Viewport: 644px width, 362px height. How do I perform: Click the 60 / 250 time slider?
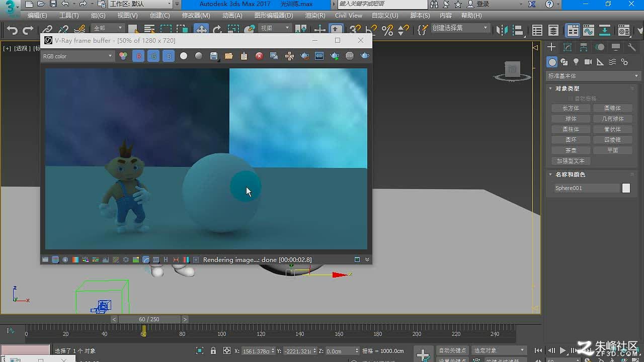[x=149, y=319]
